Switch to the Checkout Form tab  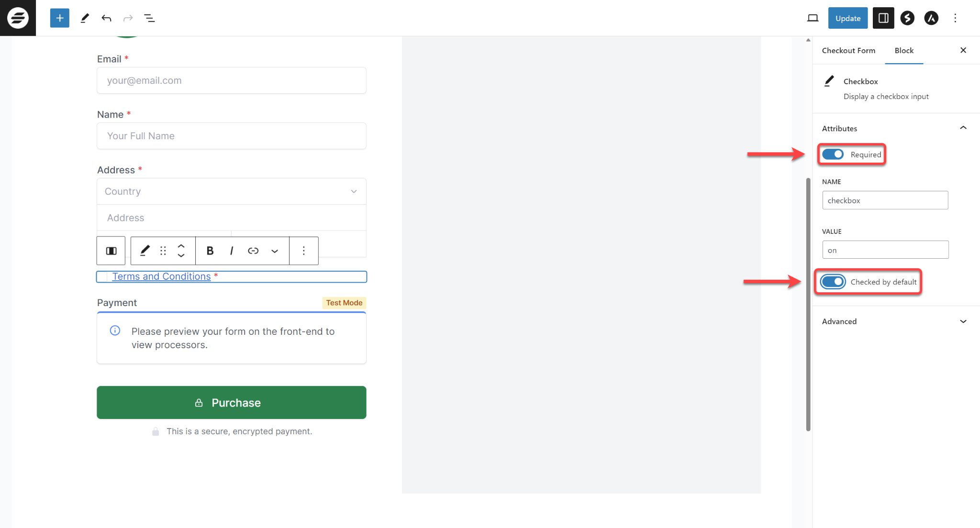click(848, 50)
